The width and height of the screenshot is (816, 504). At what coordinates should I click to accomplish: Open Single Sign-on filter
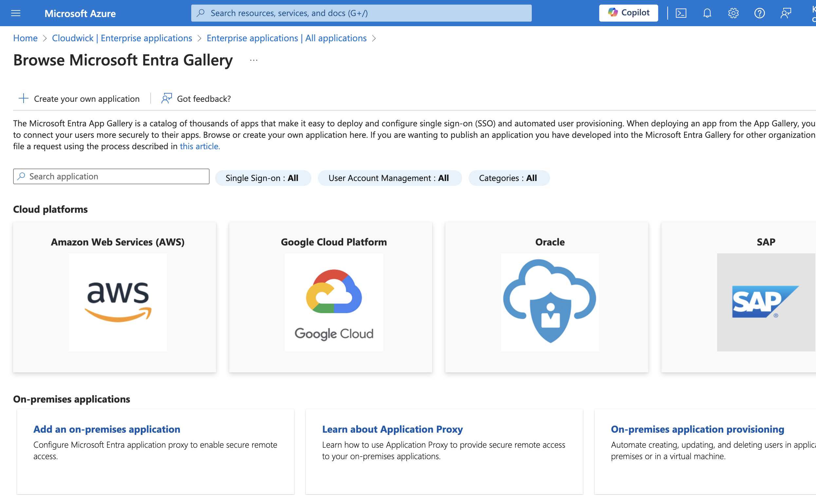[263, 178]
